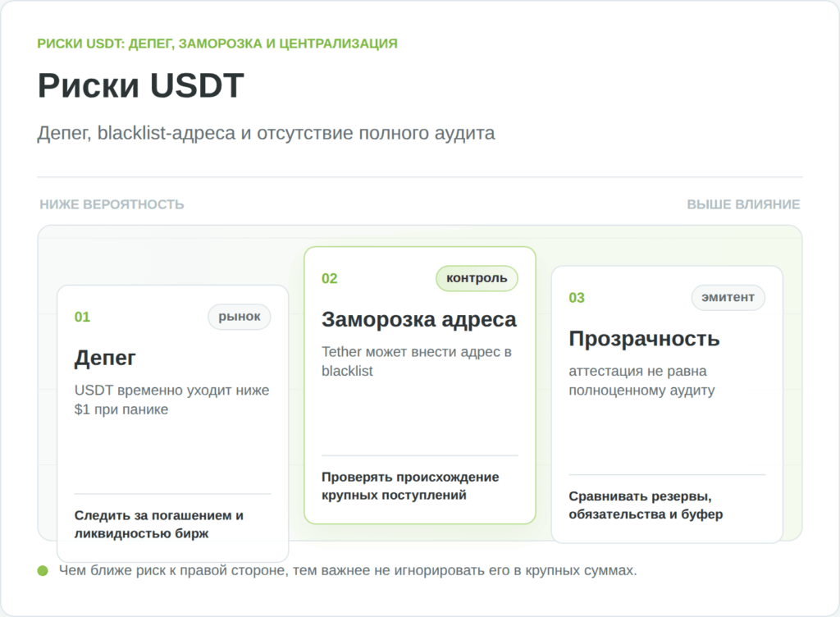Click text аттестация не равна полноценному аудиту
Screen dimensions: 840x617
tap(641, 381)
